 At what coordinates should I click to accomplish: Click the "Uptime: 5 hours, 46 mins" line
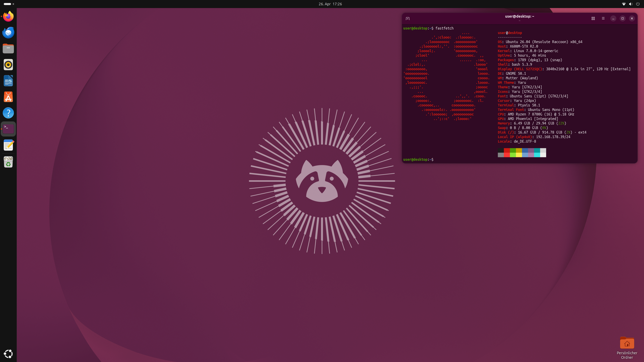522,55
